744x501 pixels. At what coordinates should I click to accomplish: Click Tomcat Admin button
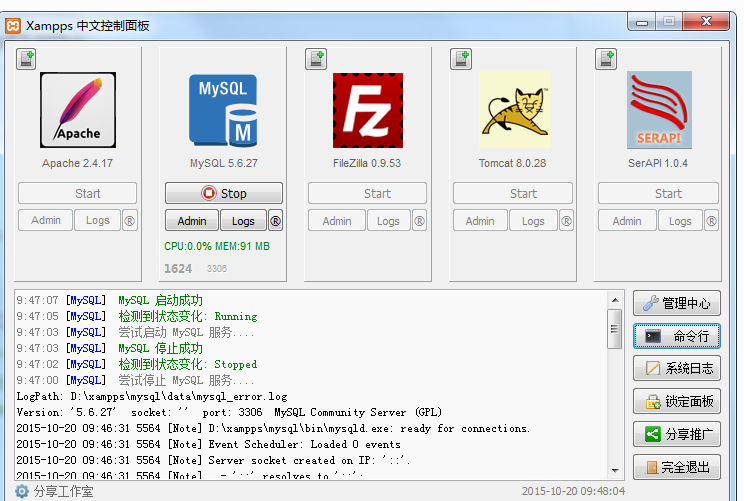tap(480, 221)
